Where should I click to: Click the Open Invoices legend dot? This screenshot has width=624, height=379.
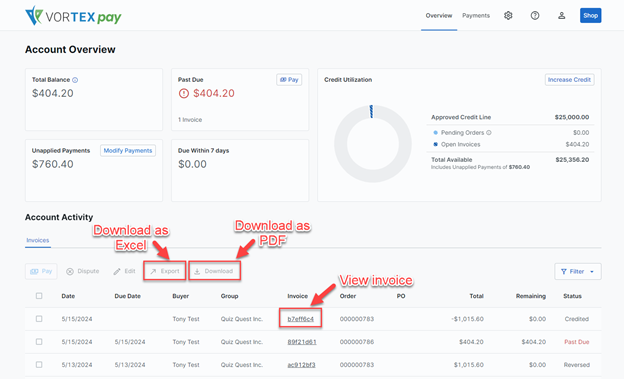pos(435,144)
